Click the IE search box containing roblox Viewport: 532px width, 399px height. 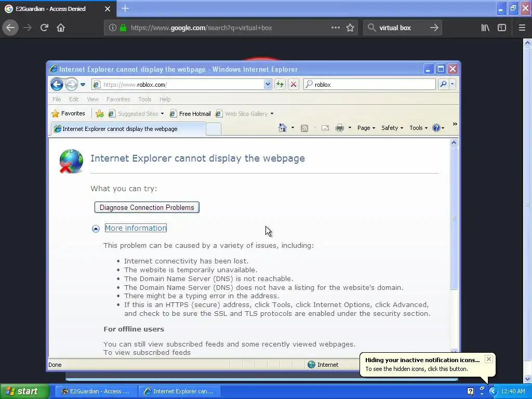(370, 85)
